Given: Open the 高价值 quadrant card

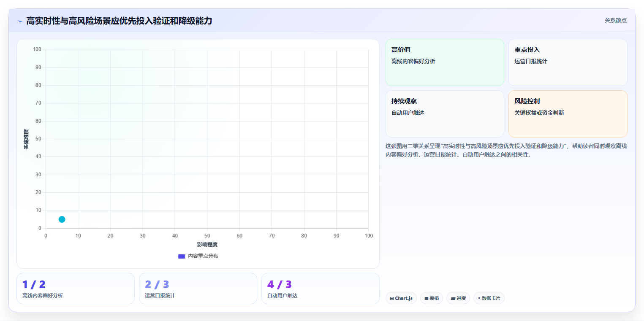Looking at the screenshot, I should tap(445, 62).
